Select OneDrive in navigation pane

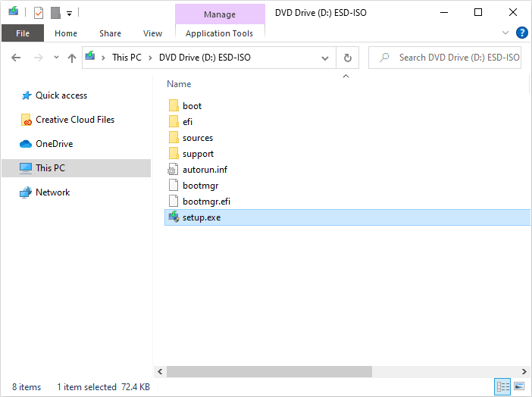pos(55,144)
